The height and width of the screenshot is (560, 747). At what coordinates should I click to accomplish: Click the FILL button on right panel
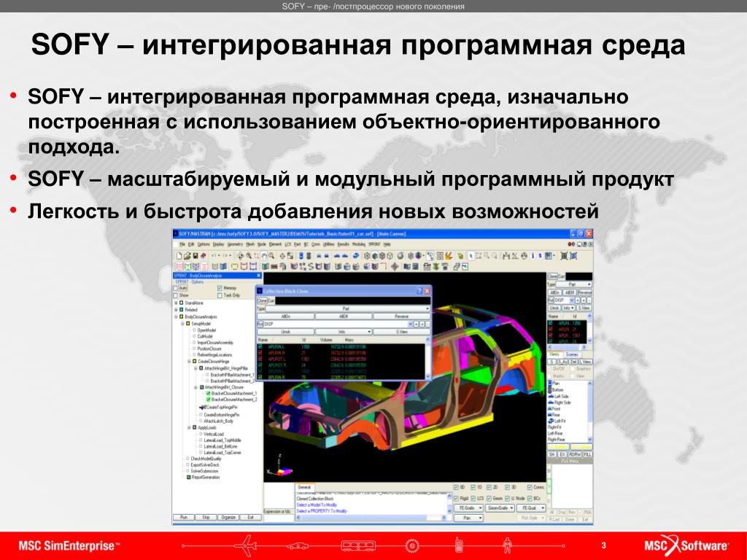(588, 454)
